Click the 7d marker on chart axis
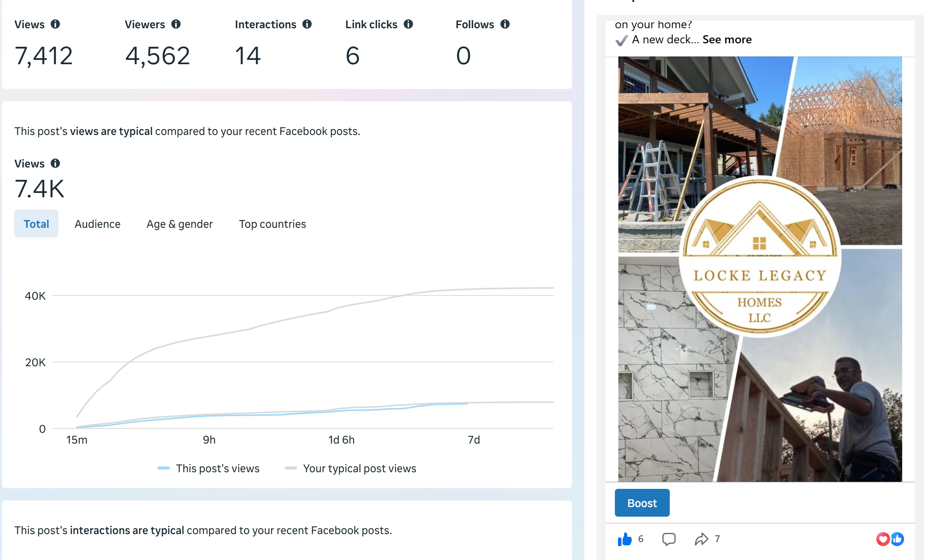 [x=474, y=440]
